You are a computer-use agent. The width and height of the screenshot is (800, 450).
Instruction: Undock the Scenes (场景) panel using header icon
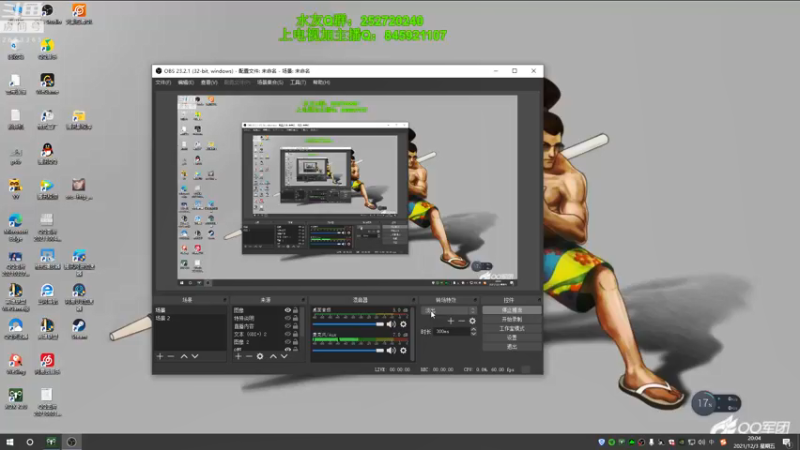tap(224, 300)
